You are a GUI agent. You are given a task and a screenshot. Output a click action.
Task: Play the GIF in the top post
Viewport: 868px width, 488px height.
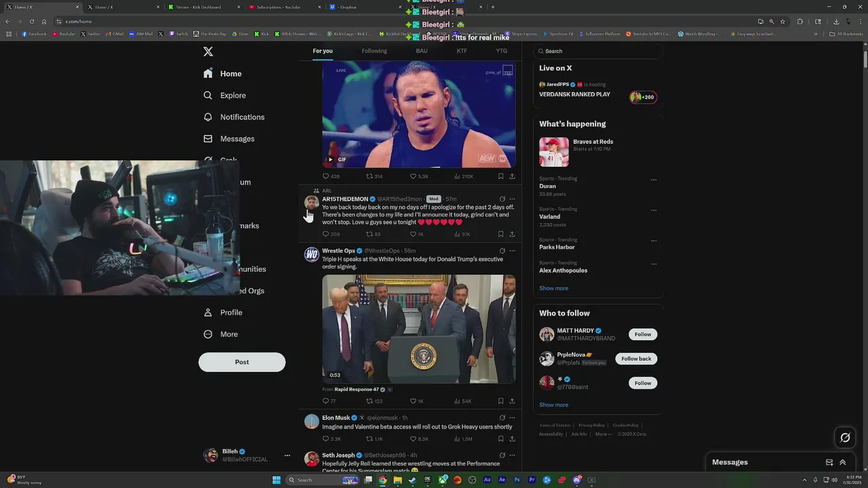[330, 160]
